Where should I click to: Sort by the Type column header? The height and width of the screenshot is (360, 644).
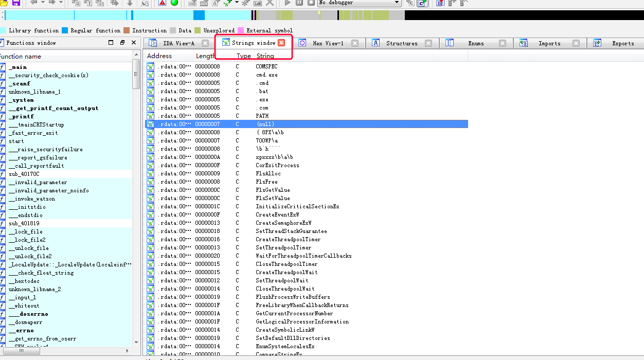pyautogui.click(x=244, y=56)
